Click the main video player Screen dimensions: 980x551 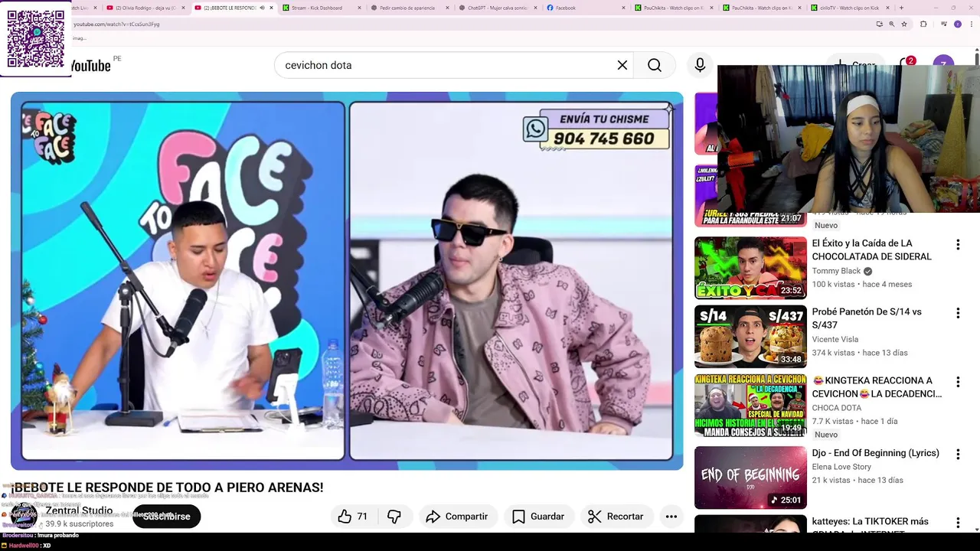tap(347, 281)
